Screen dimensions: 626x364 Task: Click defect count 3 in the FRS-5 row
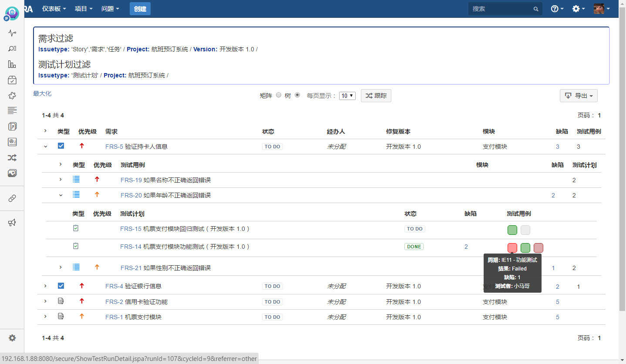point(558,147)
